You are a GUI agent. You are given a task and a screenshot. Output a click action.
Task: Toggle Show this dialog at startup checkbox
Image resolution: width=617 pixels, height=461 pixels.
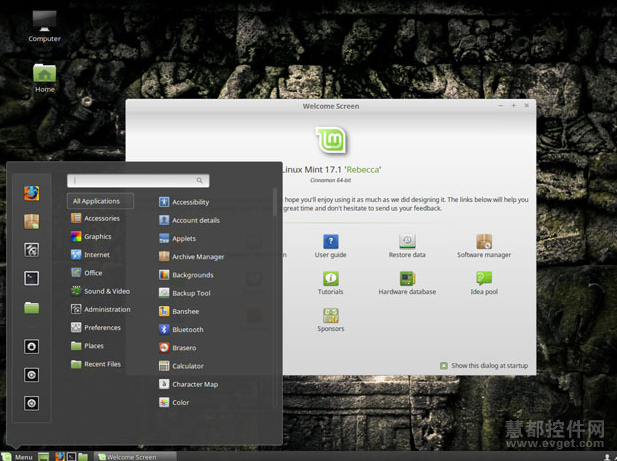pos(443,366)
